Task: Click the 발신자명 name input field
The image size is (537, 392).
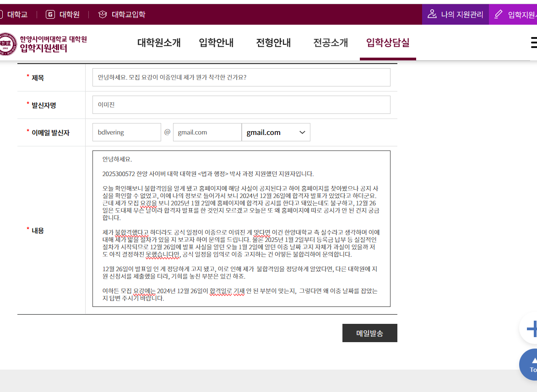Action: [241, 105]
